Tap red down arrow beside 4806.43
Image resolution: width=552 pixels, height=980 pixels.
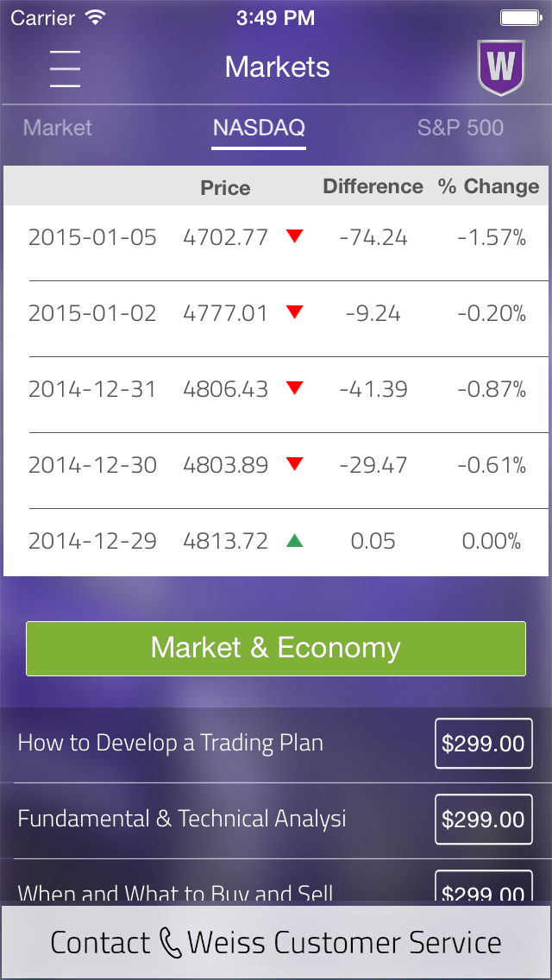tap(294, 388)
